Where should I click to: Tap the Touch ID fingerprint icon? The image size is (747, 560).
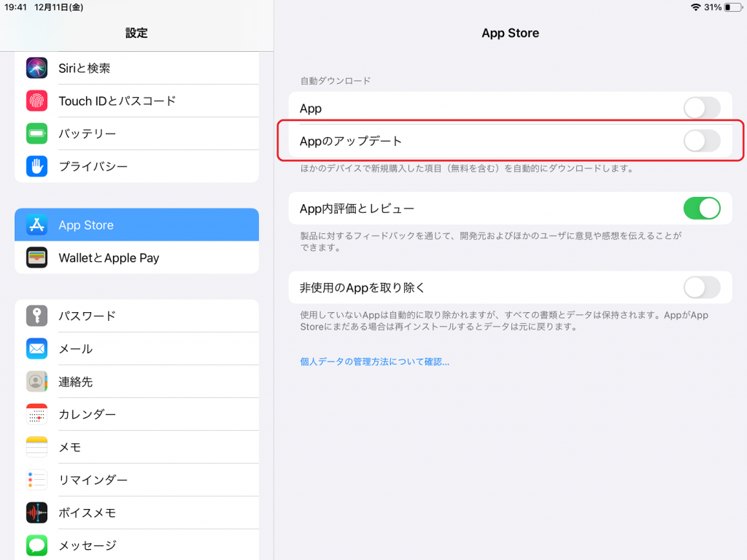[36, 101]
